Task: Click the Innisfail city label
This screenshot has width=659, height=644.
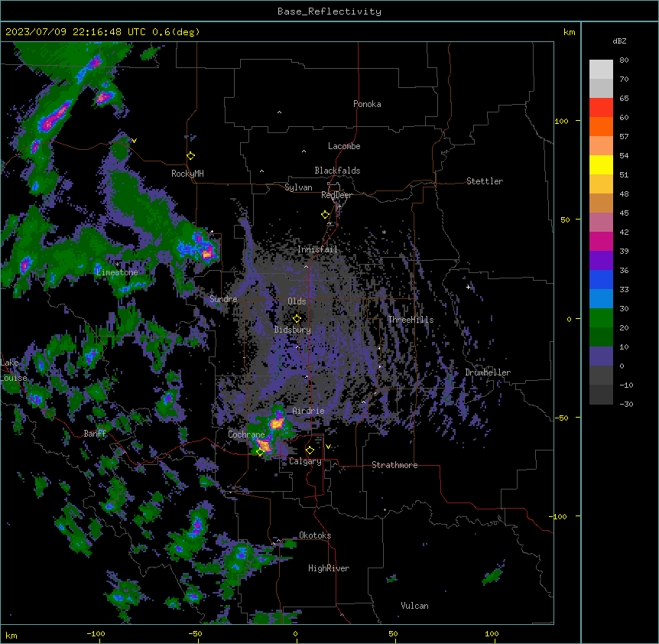Action: [x=317, y=249]
